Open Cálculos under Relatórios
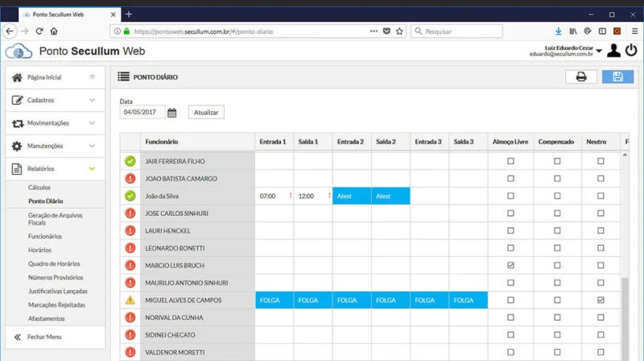 coord(39,187)
